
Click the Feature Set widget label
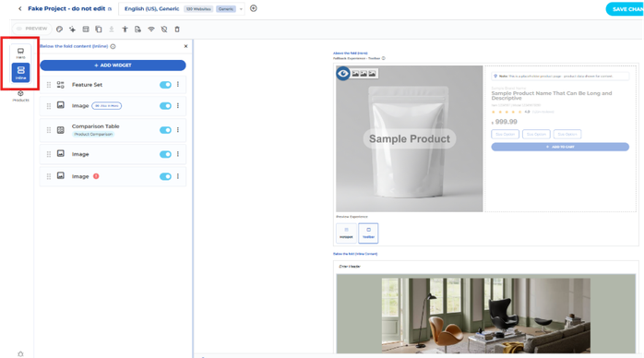pyautogui.click(x=87, y=85)
